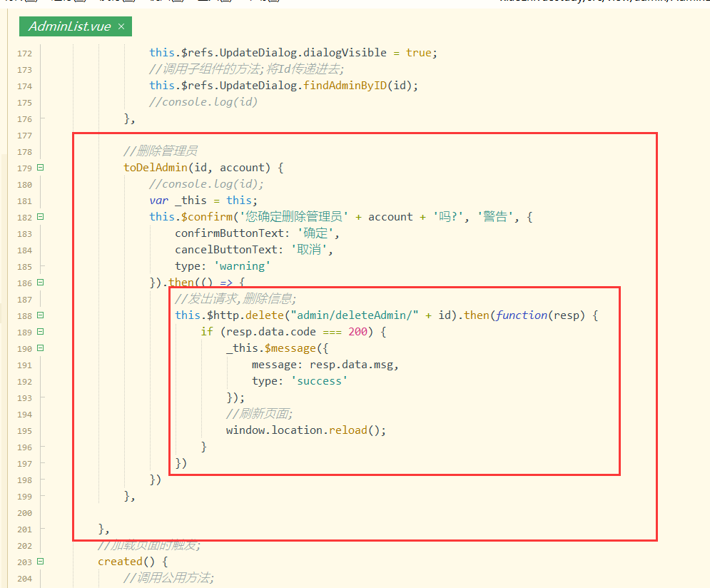Fold the then arrow callback at line 186
This screenshot has width=710, height=588.
pos(40,283)
